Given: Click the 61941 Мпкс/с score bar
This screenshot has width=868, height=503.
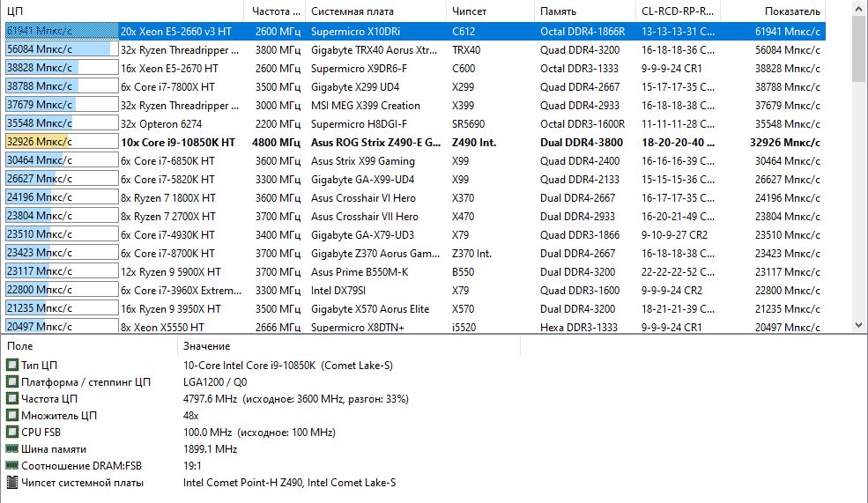Looking at the screenshot, I should pos(62,32).
